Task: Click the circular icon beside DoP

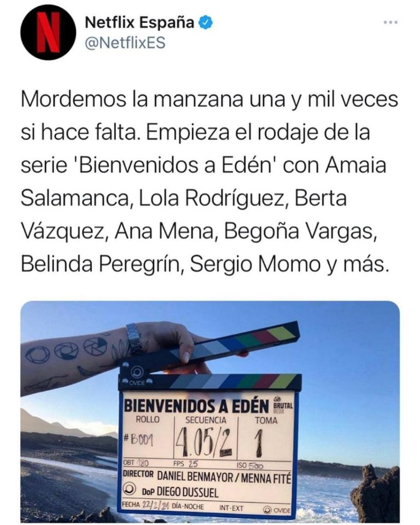Action: click(x=130, y=489)
